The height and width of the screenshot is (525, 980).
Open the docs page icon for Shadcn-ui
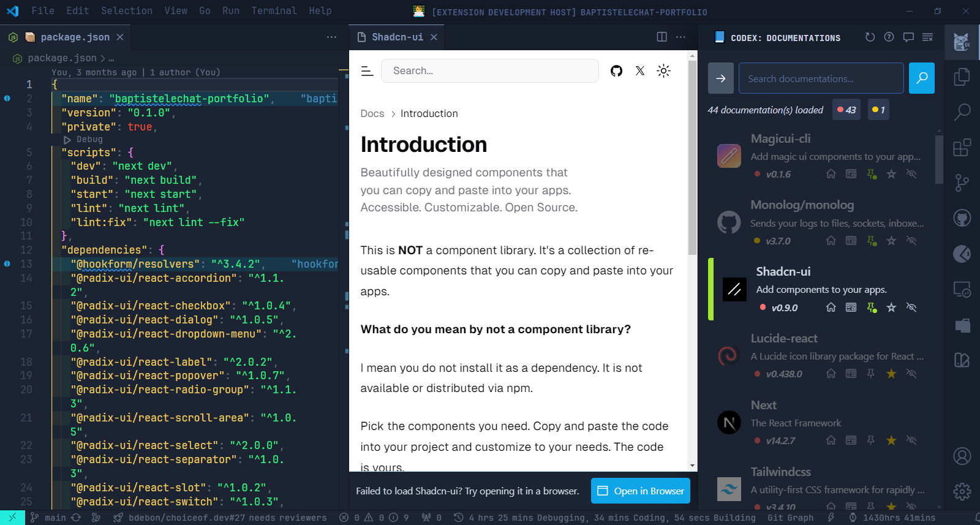(851, 308)
